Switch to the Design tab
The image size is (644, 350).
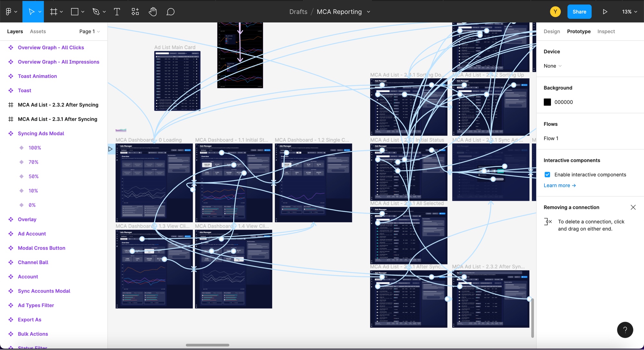552,31
